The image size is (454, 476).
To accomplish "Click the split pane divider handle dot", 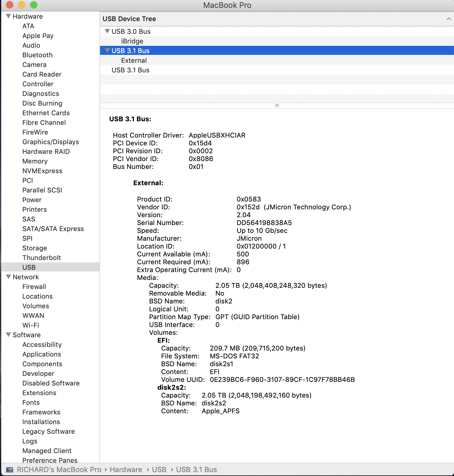I will click(x=277, y=106).
